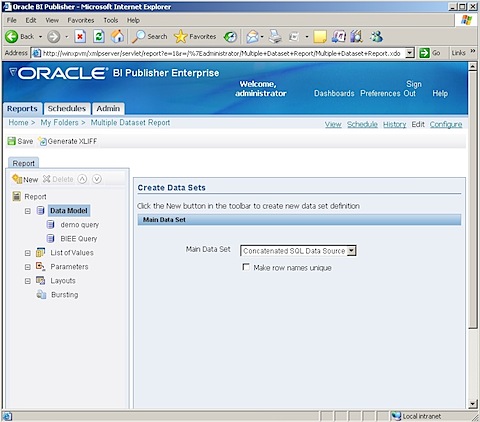Click the Report root node icon
The height and width of the screenshot is (422, 480).
(x=16, y=196)
